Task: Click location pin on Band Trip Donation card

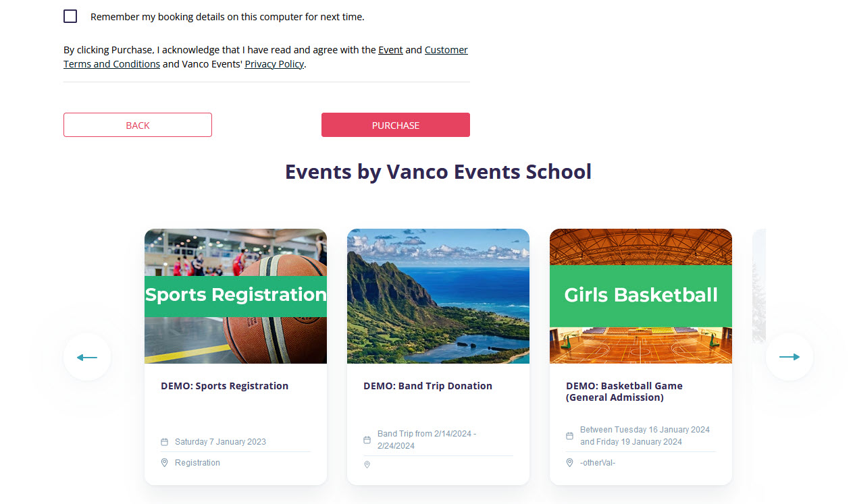Action: pyautogui.click(x=367, y=464)
